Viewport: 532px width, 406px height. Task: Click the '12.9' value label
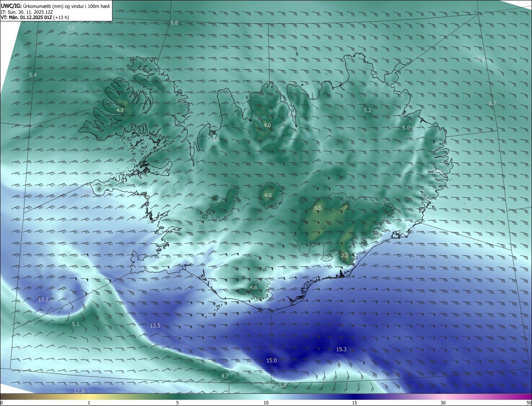[79, 391]
